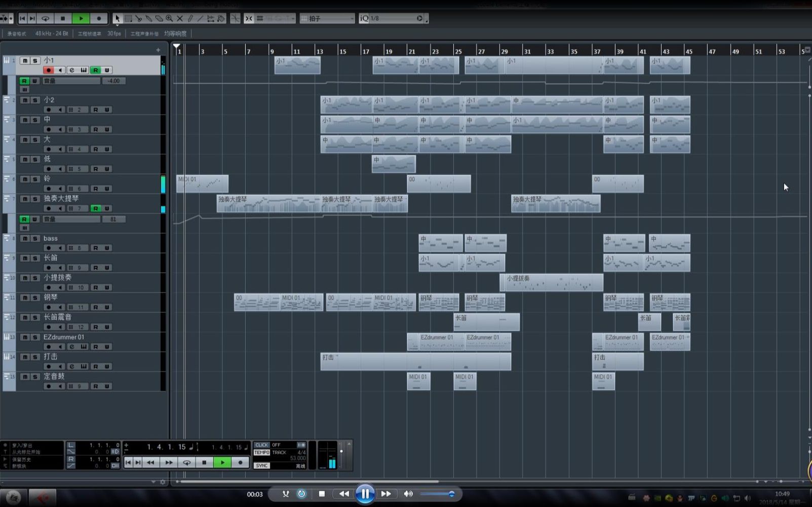Adjust the media player volume slider
Screen dimensions: 812x507
(x=437, y=494)
